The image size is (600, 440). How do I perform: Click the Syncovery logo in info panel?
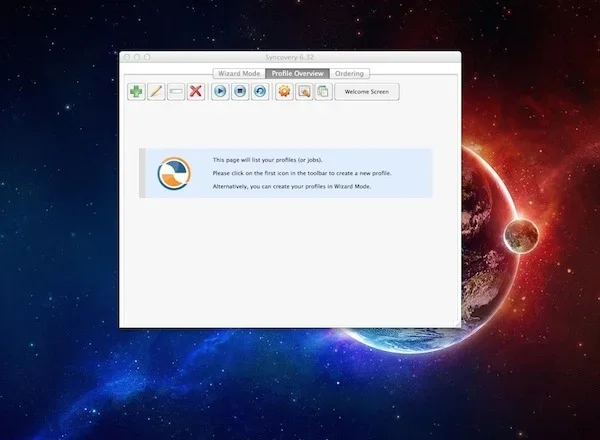tap(174, 173)
